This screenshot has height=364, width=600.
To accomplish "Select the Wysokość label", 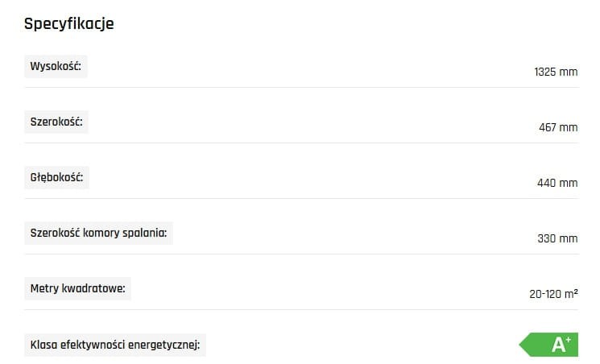I will pyautogui.click(x=56, y=66).
